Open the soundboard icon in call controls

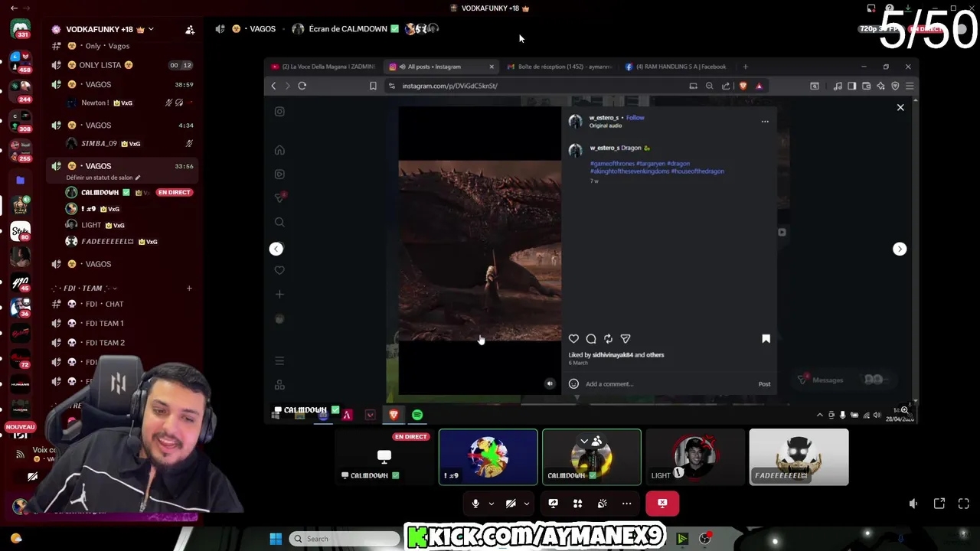[602, 504]
